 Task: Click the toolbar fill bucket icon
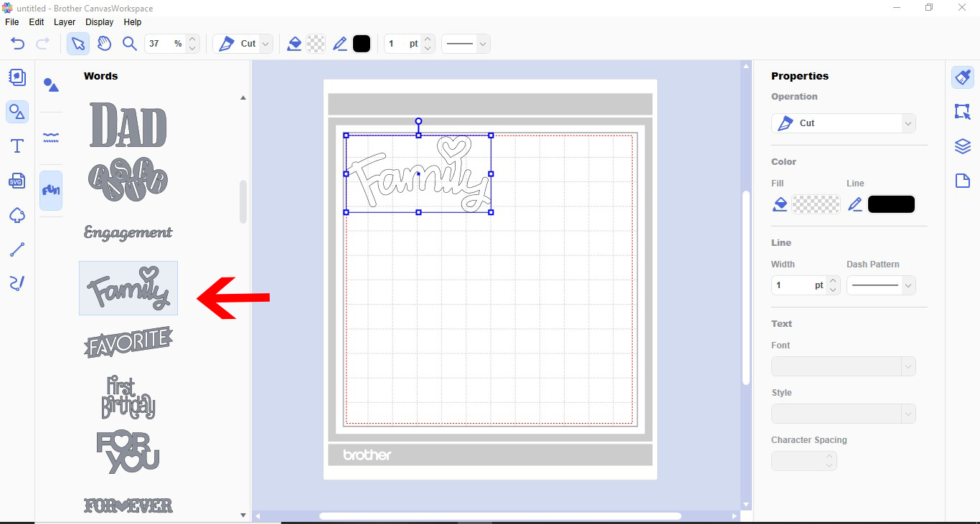click(x=294, y=44)
